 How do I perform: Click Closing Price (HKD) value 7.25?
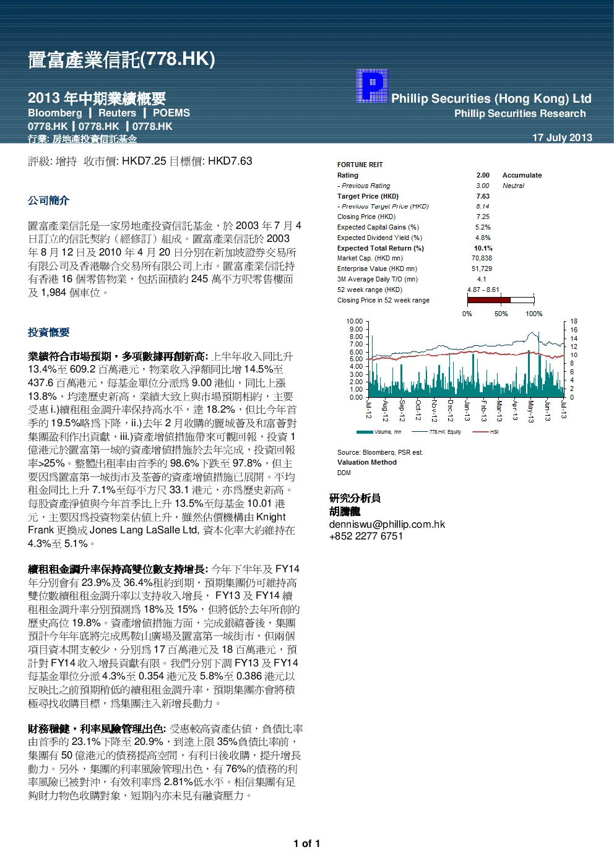[x=483, y=217]
